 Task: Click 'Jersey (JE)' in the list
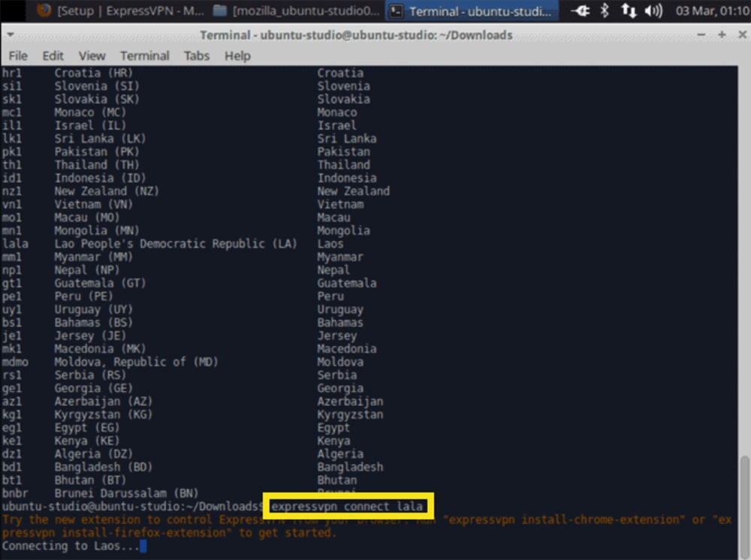click(x=90, y=336)
